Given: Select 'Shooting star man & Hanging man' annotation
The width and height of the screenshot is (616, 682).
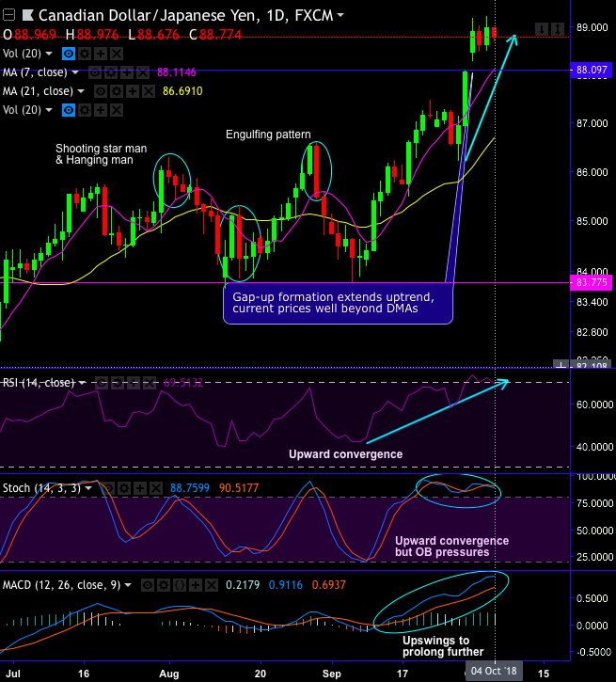Looking at the screenshot, I should (101, 154).
